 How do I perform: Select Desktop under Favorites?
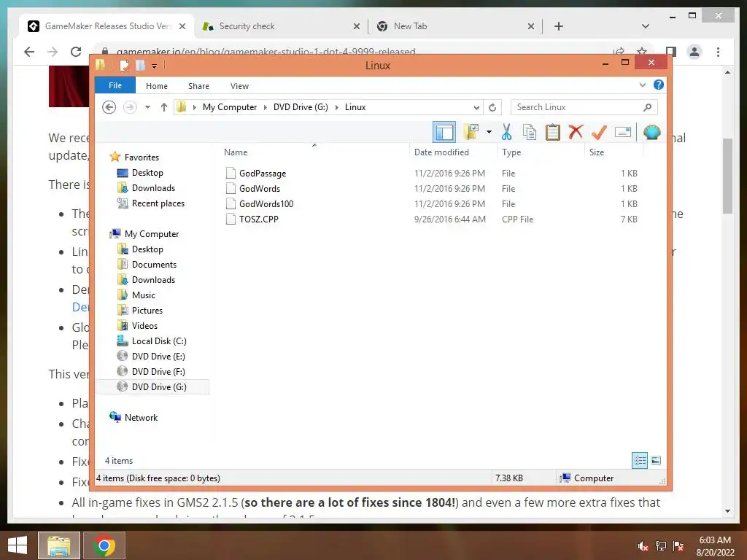click(x=147, y=173)
